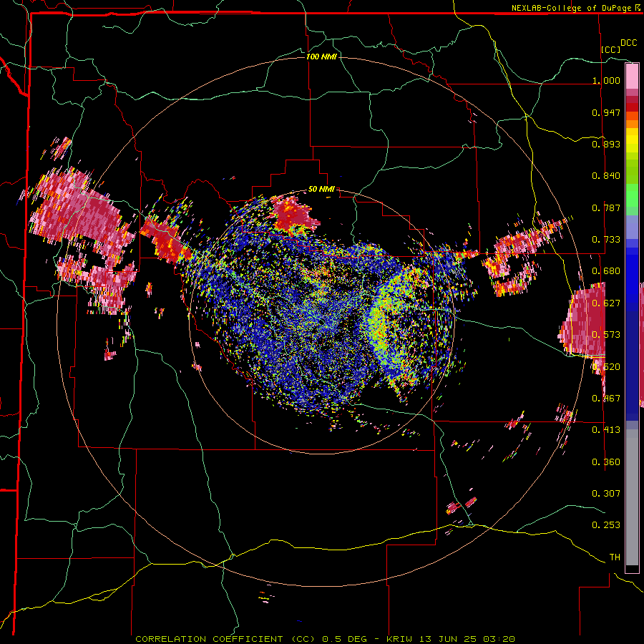The width and height of the screenshot is (644, 644).
Task: Select the 0.253 value on the scale
Action: coord(606,525)
